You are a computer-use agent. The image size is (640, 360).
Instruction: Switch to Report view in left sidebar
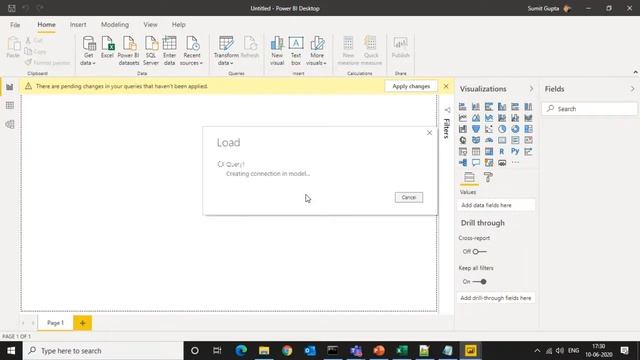coord(10,87)
